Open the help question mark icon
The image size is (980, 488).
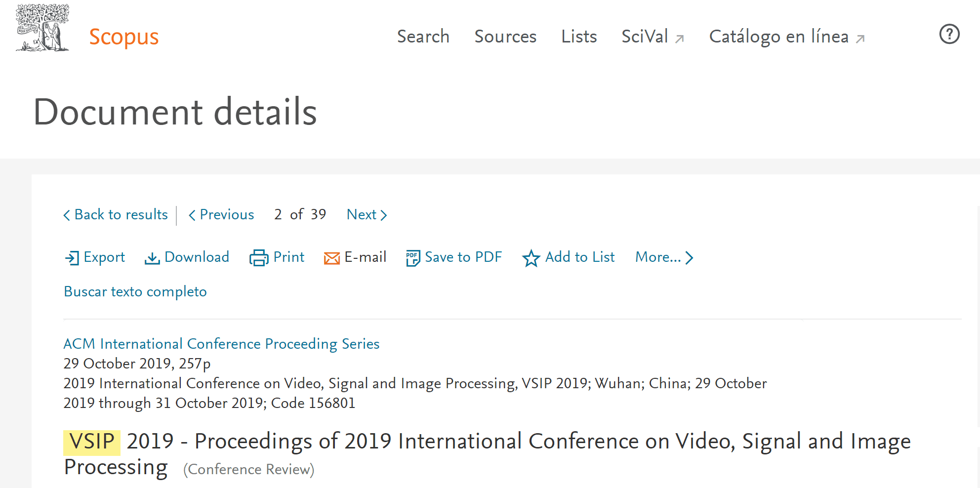pyautogui.click(x=949, y=34)
